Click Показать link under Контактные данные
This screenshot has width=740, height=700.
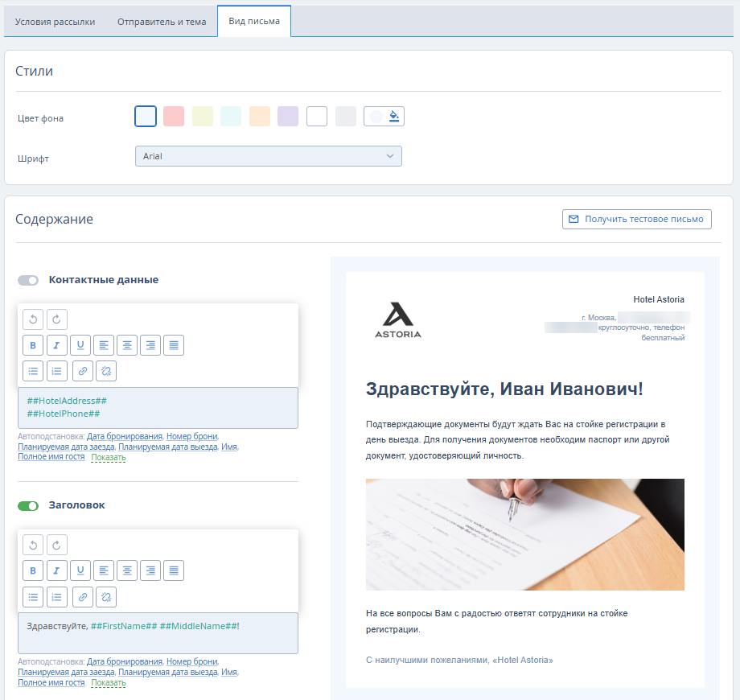109,457
